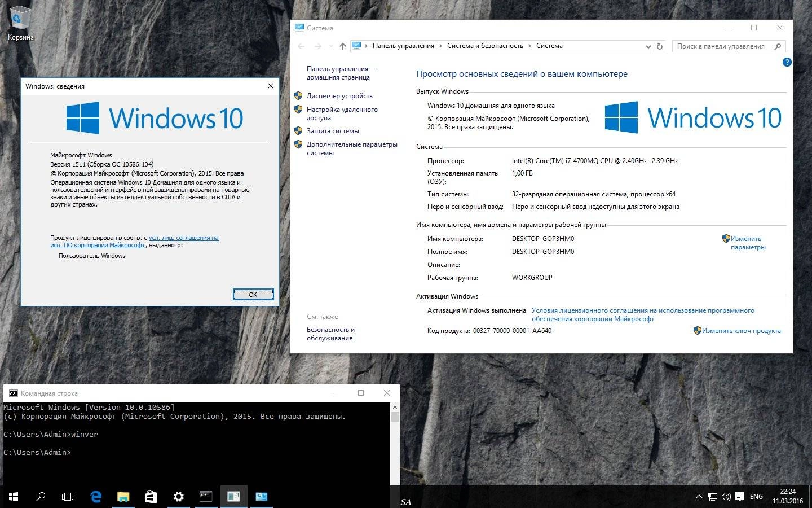Open the blue Help question mark
The image size is (812, 508).
point(787,62)
